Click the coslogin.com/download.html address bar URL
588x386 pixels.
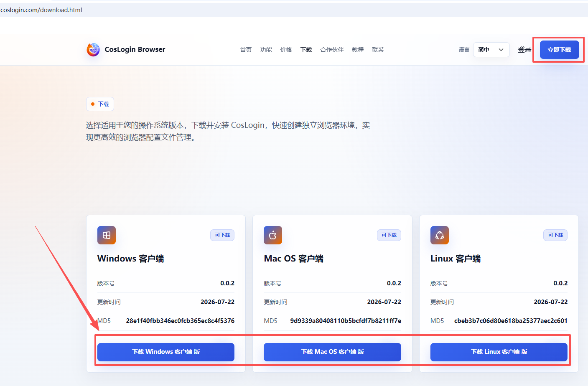click(x=41, y=10)
